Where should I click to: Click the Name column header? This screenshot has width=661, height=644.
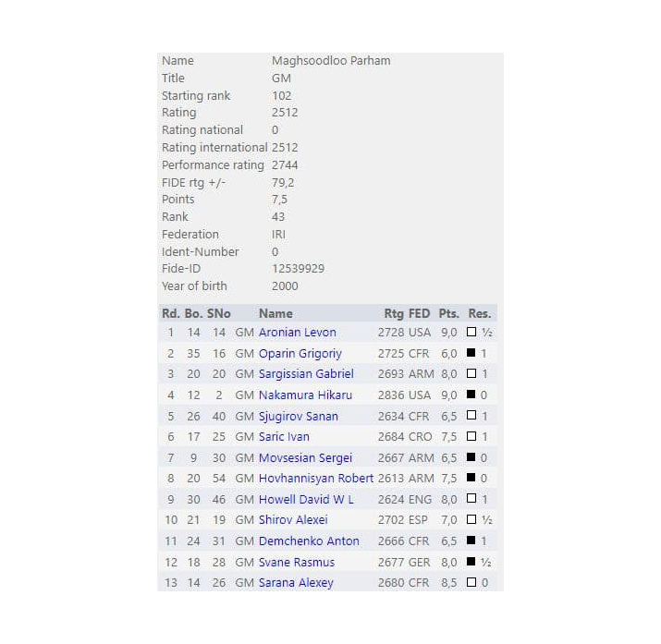(275, 313)
